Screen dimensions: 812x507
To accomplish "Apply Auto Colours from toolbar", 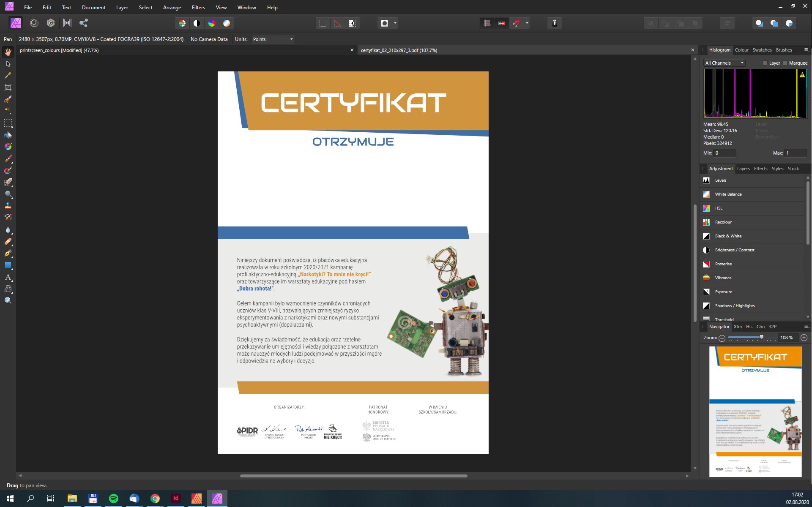I will coord(212,23).
